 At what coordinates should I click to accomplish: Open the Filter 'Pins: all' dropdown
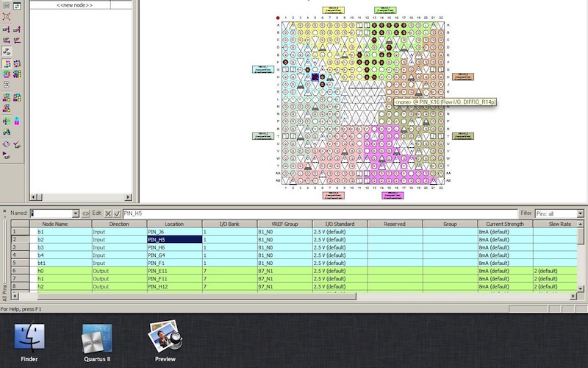point(559,213)
